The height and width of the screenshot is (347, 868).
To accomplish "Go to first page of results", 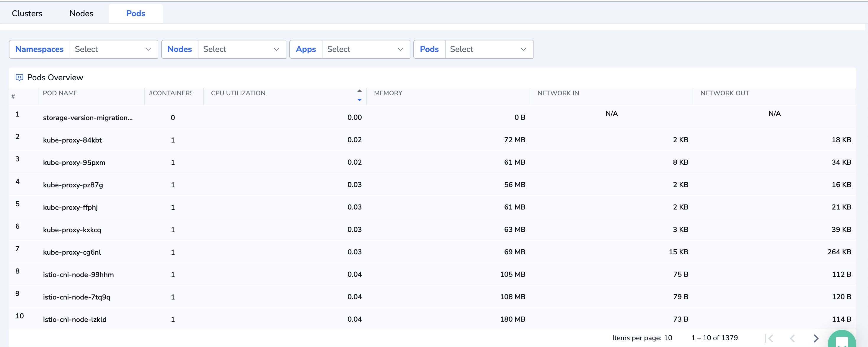I will (x=769, y=338).
